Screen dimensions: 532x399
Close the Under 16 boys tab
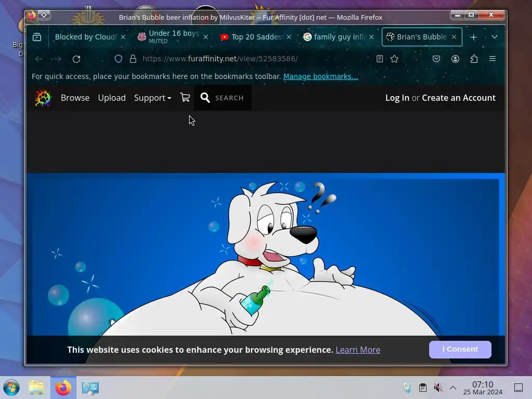(x=206, y=37)
